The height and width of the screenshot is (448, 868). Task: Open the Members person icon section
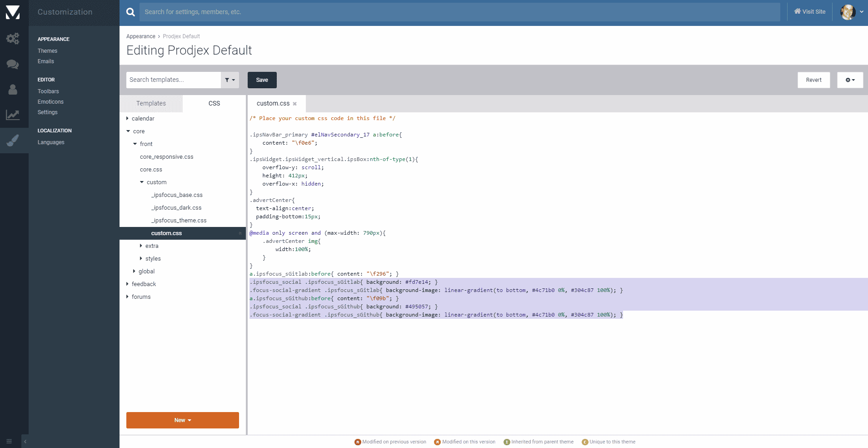(x=13, y=90)
